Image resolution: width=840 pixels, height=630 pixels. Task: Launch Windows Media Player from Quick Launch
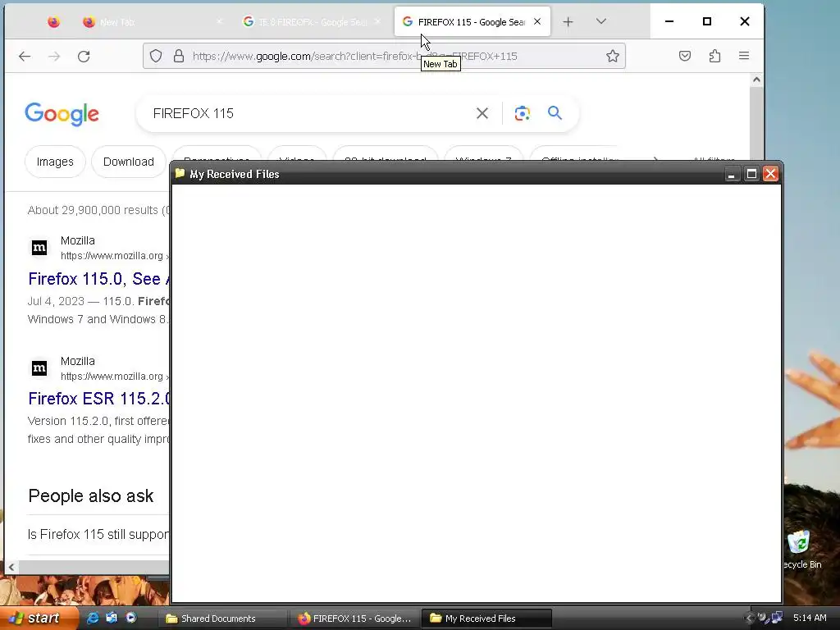coord(131,619)
